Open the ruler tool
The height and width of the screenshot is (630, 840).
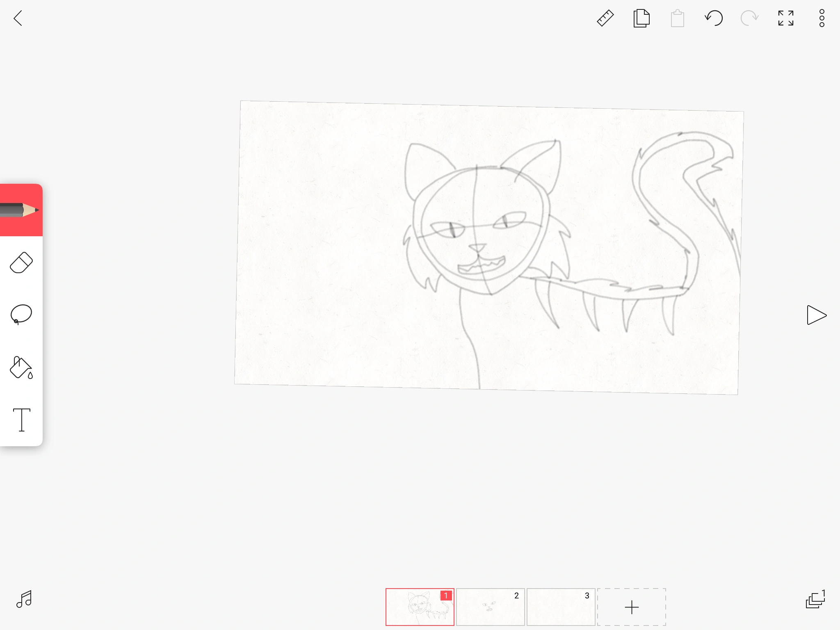605,18
